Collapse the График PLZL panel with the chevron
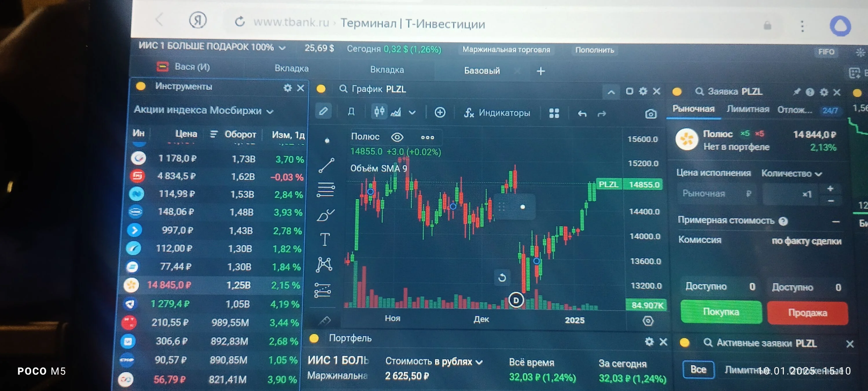The width and height of the screenshot is (868, 391). tap(611, 92)
